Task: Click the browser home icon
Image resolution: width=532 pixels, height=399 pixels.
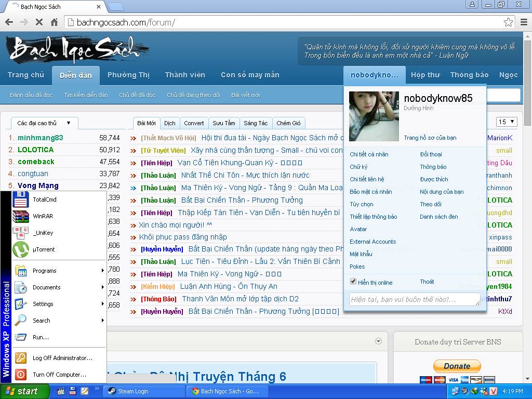Action: [54, 22]
